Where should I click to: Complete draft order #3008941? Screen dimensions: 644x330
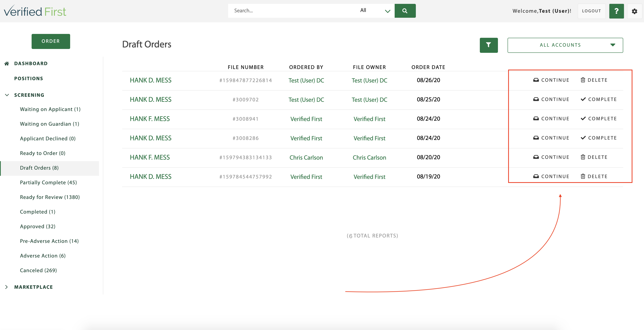[x=599, y=119]
